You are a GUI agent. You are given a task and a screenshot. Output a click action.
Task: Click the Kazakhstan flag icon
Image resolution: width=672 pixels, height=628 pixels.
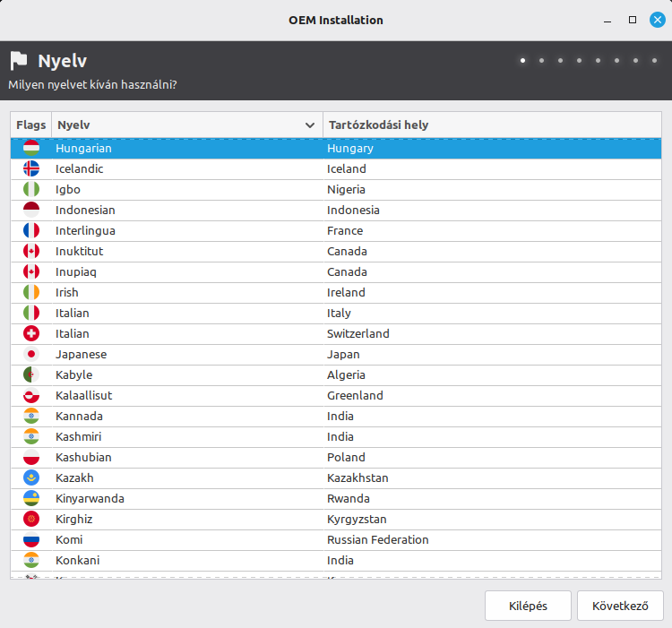click(x=31, y=477)
